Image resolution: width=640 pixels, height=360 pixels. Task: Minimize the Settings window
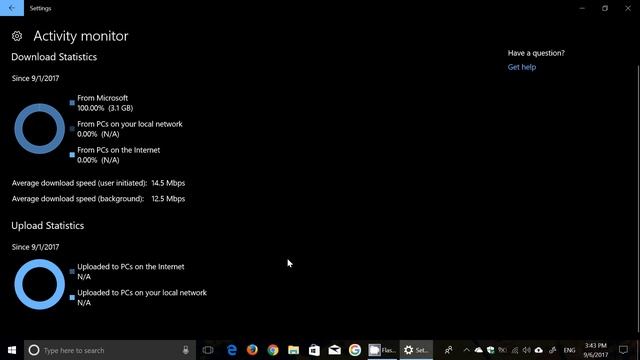click(582, 8)
